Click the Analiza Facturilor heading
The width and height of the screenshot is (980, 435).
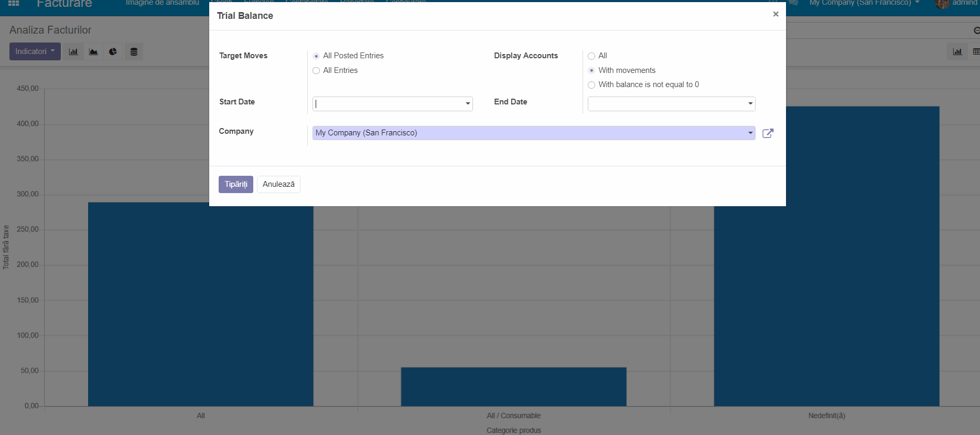pyautogui.click(x=50, y=30)
